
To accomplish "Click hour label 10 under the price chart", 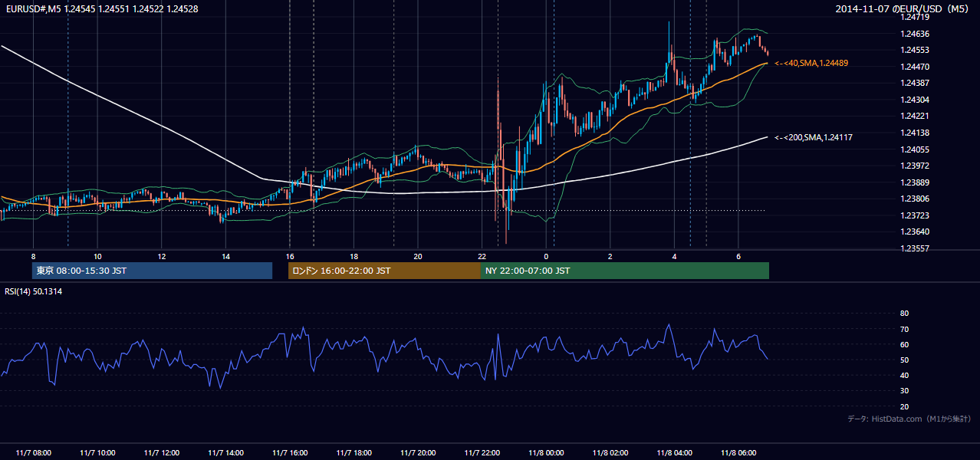I will [x=97, y=256].
